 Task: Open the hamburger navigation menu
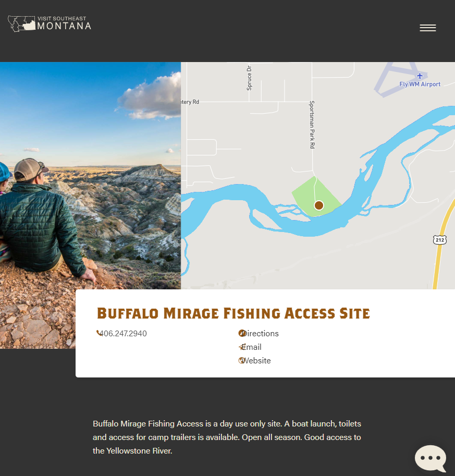(x=428, y=28)
